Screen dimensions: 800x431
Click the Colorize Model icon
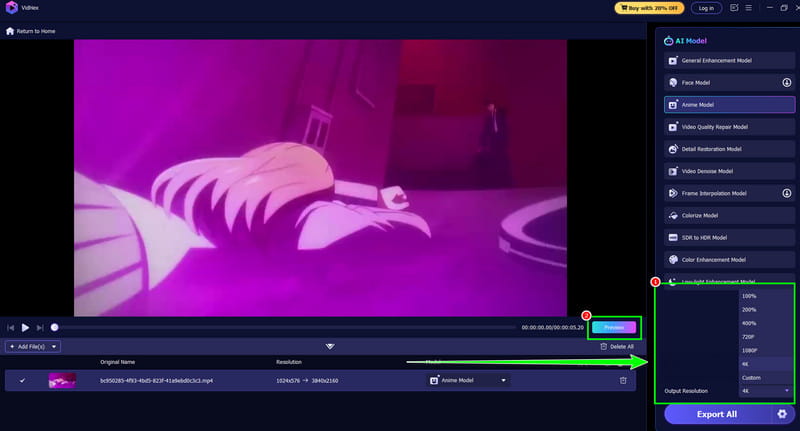(x=673, y=216)
